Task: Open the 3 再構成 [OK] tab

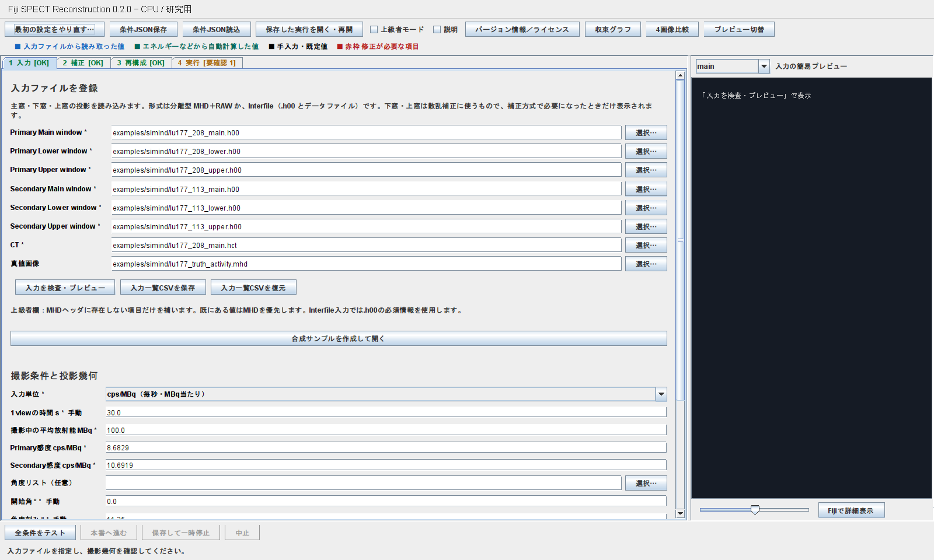Action: coord(141,63)
